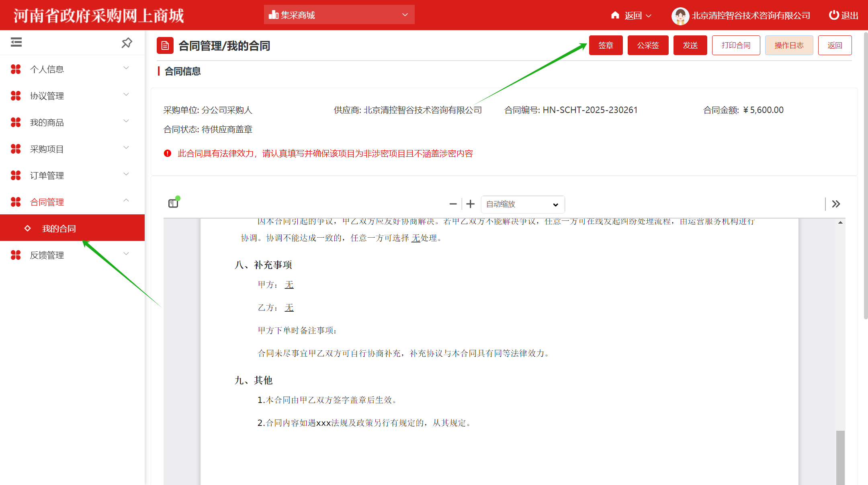Open the 订单管理 menu item
This screenshot has height=485, width=868.
pyautogui.click(x=72, y=175)
